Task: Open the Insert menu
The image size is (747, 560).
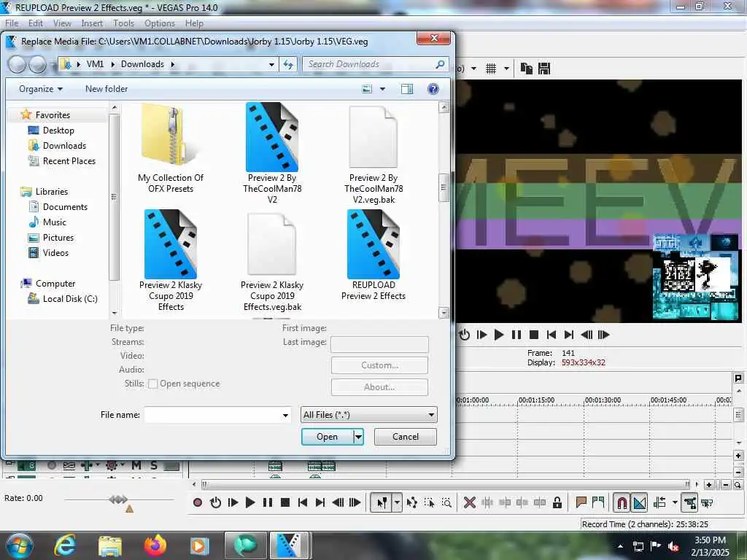Action: coord(92,23)
